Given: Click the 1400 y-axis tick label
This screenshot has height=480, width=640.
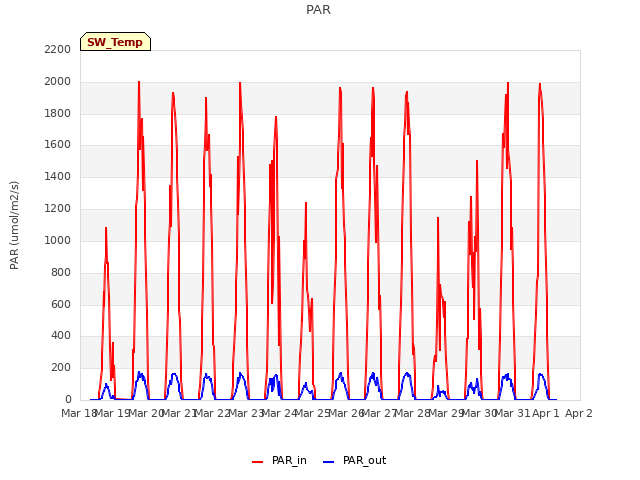Looking at the screenshot, I should [x=58, y=176].
